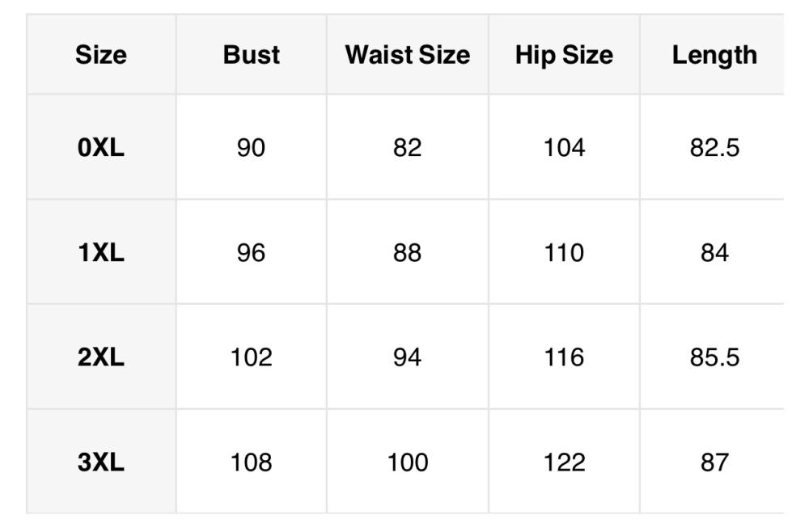The height and width of the screenshot is (532, 809).
Task: Select the 2XL waist value 94
Action: tap(408, 357)
